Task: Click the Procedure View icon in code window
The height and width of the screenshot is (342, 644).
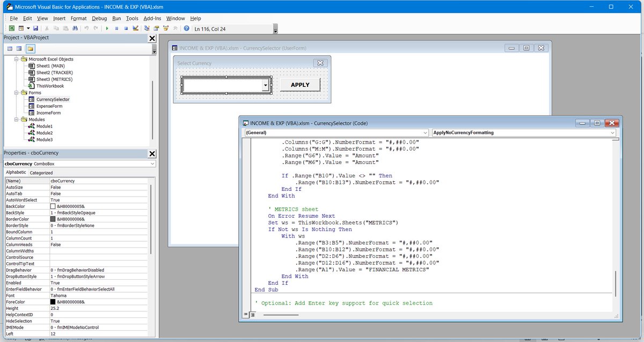Action: [246, 315]
